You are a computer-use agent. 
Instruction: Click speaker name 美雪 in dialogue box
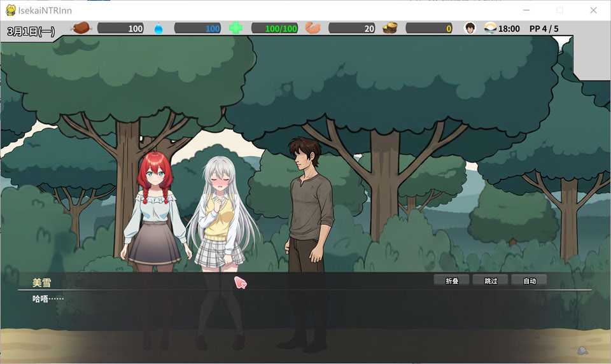(x=42, y=283)
